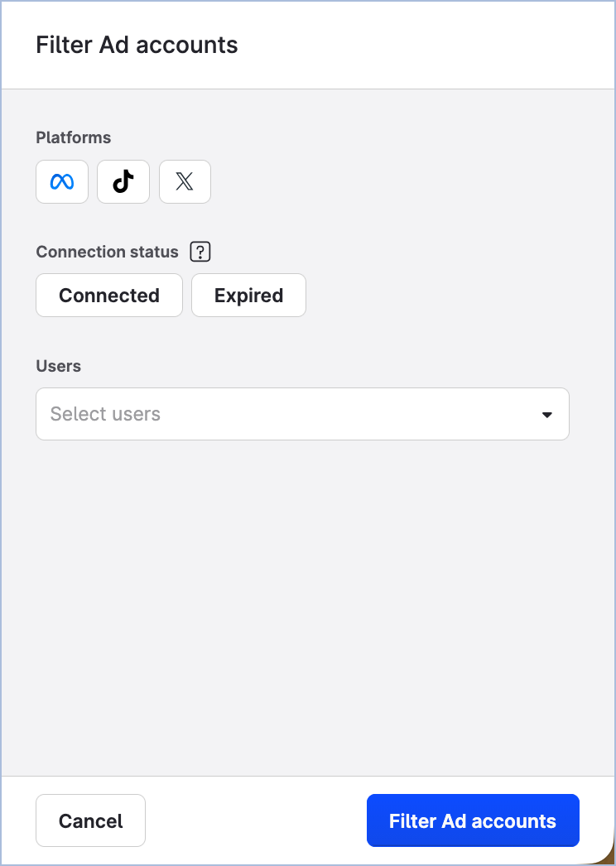Deselect the Meta platform filter
Viewport: 616px width, 866px height.
[61, 181]
